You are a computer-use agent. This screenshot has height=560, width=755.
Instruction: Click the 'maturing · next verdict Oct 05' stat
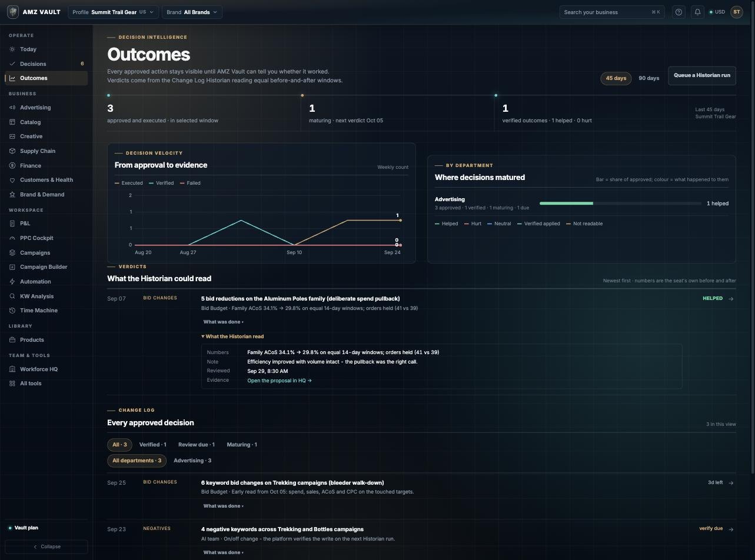[x=398, y=113]
